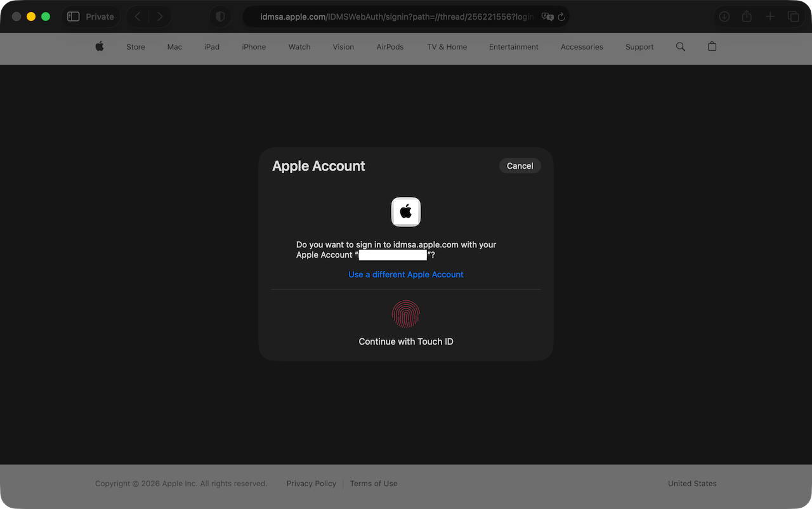The image size is (812, 509).
Task: Open a new tab with the plus icon
Action: (x=770, y=16)
